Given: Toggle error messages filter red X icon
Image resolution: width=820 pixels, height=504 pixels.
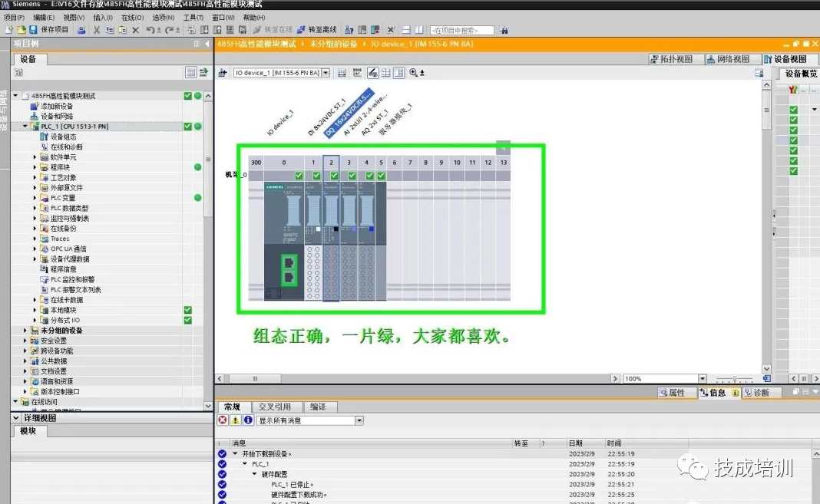Looking at the screenshot, I should pyautogui.click(x=223, y=420).
